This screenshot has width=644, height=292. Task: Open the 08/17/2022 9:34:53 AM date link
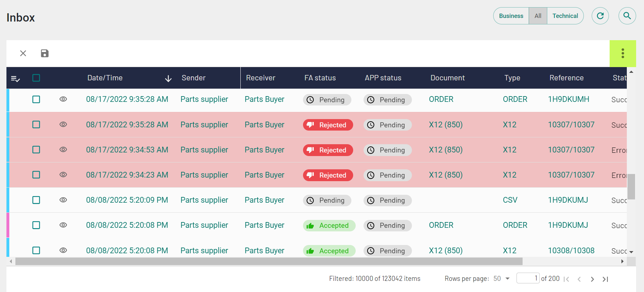point(127,150)
